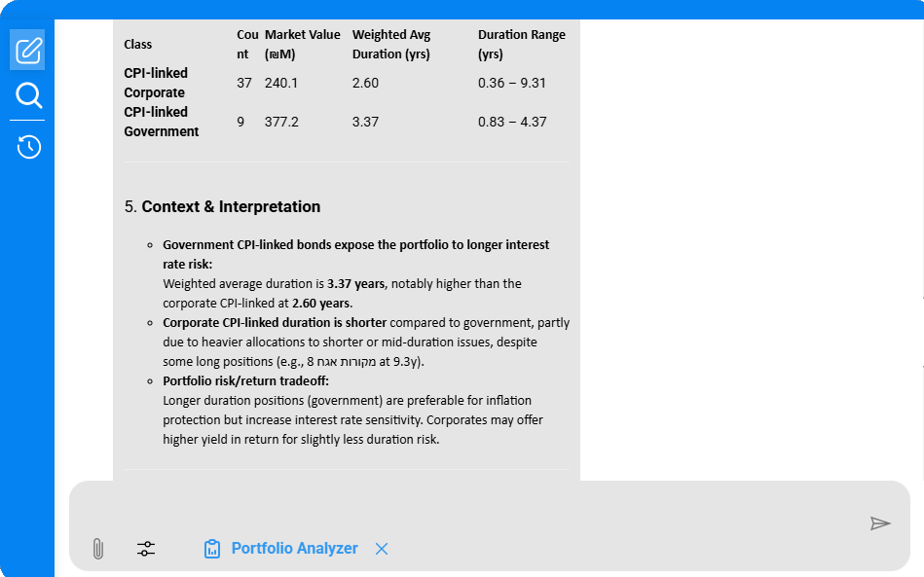Remove the Portfolio Analyzer tool chip
924x577 pixels.
click(382, 549)
